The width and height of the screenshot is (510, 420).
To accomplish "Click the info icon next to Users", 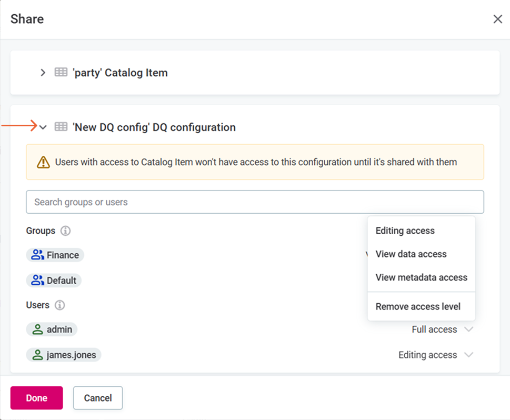I will click(59, 305).
